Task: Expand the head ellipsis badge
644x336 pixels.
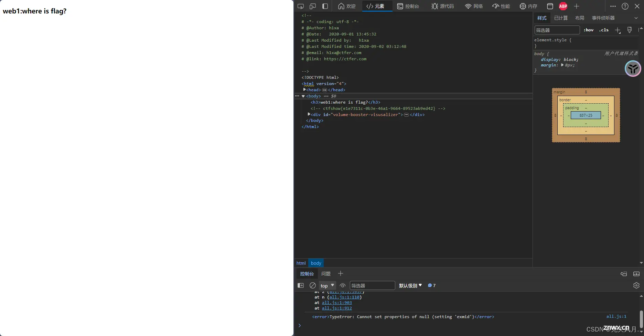Action: [x=324, y=90]
